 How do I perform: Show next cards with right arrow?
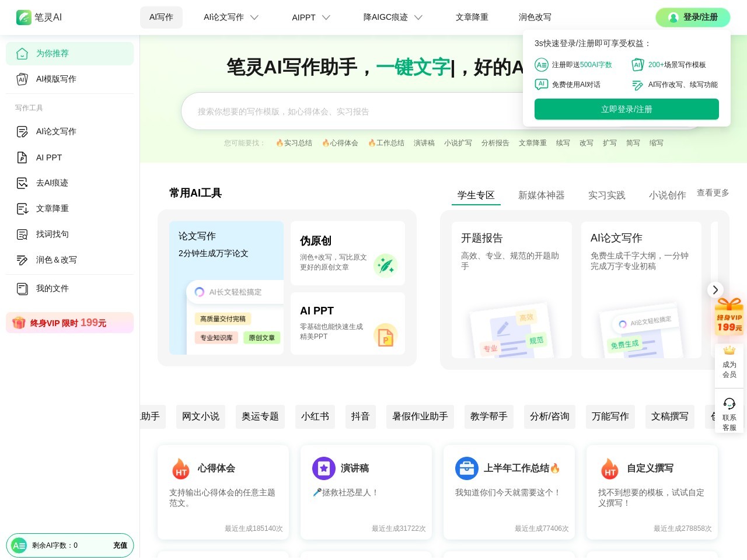[715, 290]
